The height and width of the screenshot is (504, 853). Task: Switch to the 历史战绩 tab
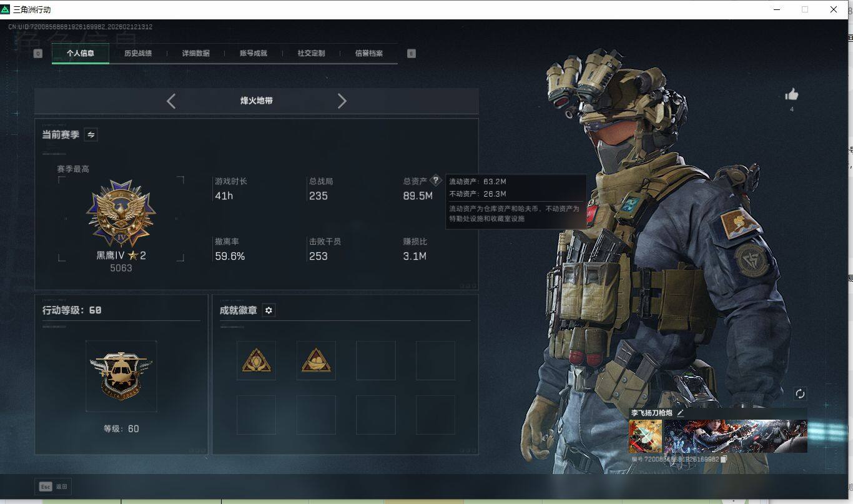click(x=139, y=54)
